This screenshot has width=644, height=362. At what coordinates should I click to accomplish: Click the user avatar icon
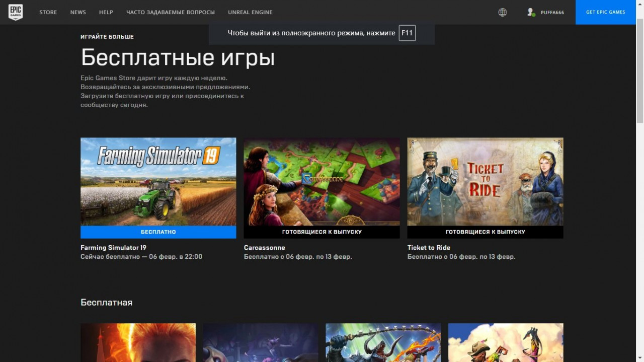[x=531, y=12]
